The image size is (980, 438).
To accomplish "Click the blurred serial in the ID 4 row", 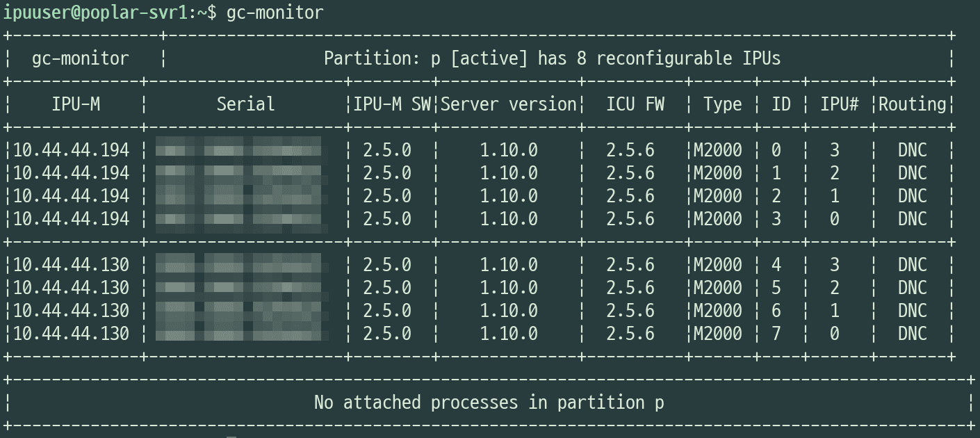I will [x=240, y=265].
